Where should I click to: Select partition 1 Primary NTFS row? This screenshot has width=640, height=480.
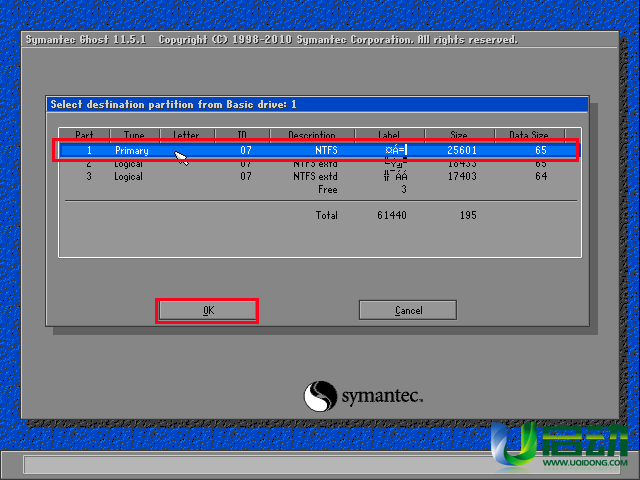[319, 150]
